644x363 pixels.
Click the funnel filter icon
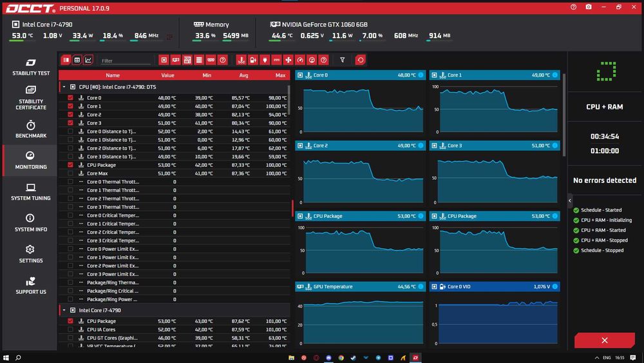[342, 60]
